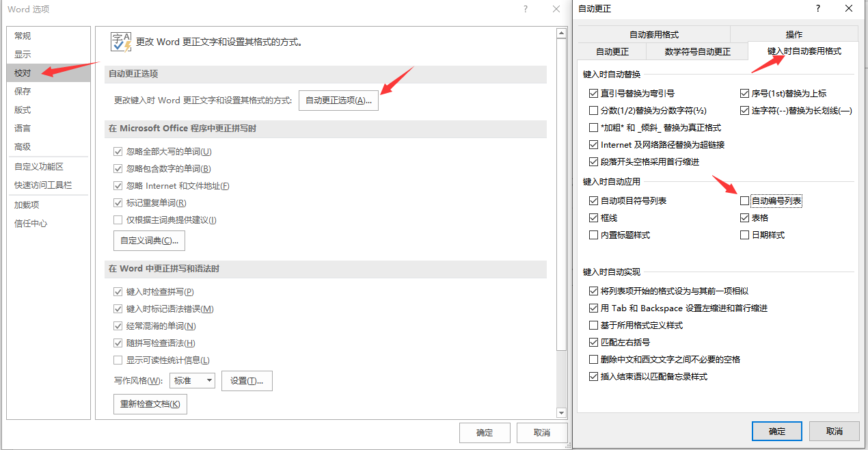Click 设置(T)... button for writing style
Image resolution: width=868 pixels, height=450 pixels.
coord(247,381)
